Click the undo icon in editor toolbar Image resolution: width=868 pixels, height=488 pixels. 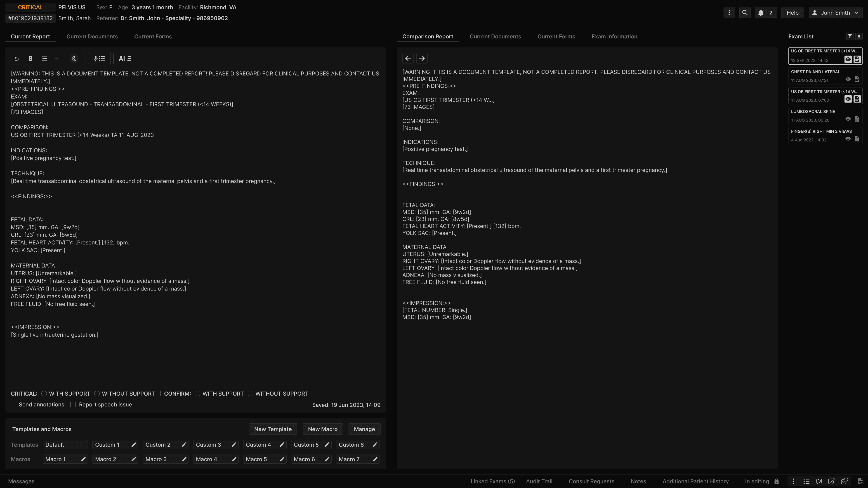click(x=17, y=59)
